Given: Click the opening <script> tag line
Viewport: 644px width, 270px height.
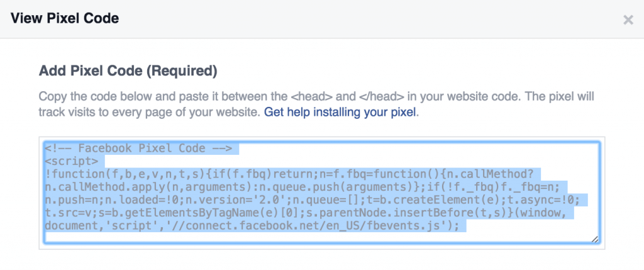Looking at the screenshot, I should coord(69,160).
